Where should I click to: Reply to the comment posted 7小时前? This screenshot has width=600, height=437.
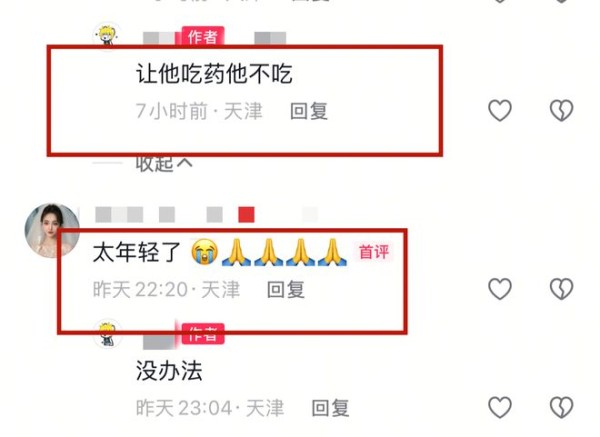[308, 111]
